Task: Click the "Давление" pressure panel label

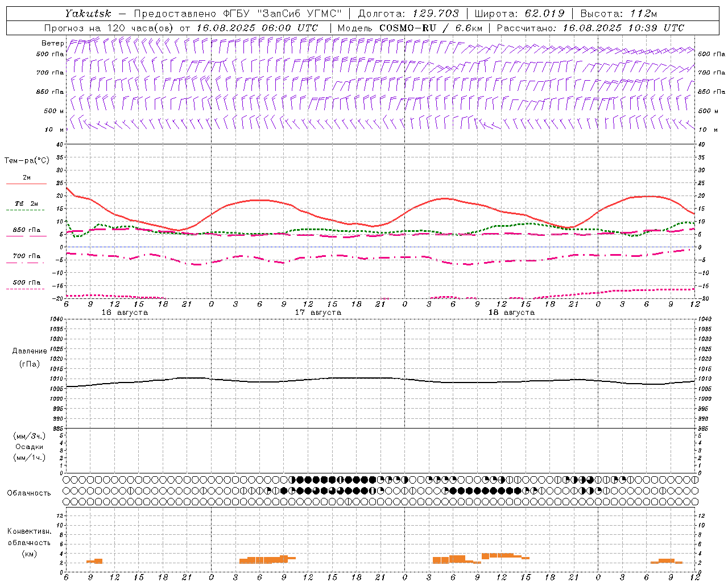Action: [x=30, y=351]
